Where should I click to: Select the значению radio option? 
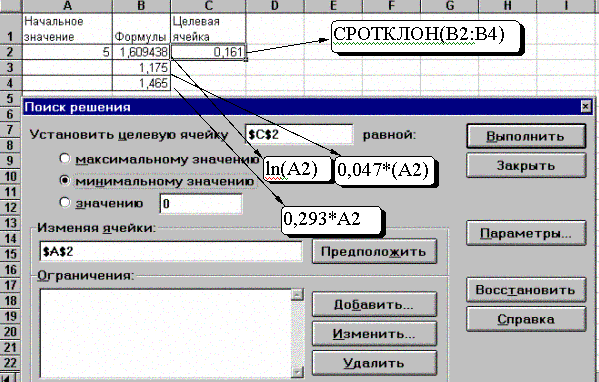click(x=65, y=203)
